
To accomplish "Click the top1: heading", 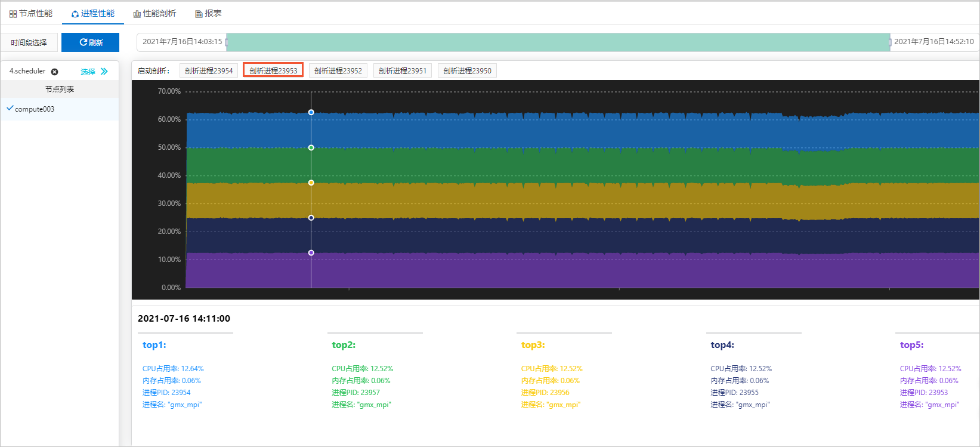I will click(154, 345).
